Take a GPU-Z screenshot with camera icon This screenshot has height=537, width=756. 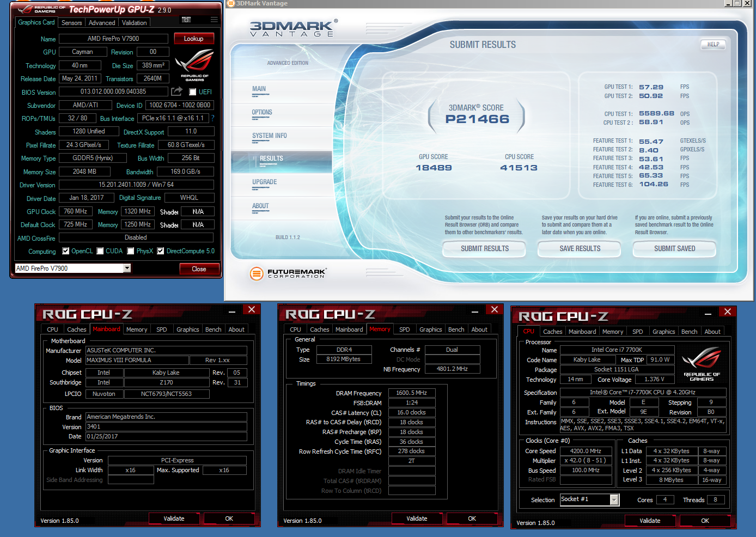click(x=186, y=20)
